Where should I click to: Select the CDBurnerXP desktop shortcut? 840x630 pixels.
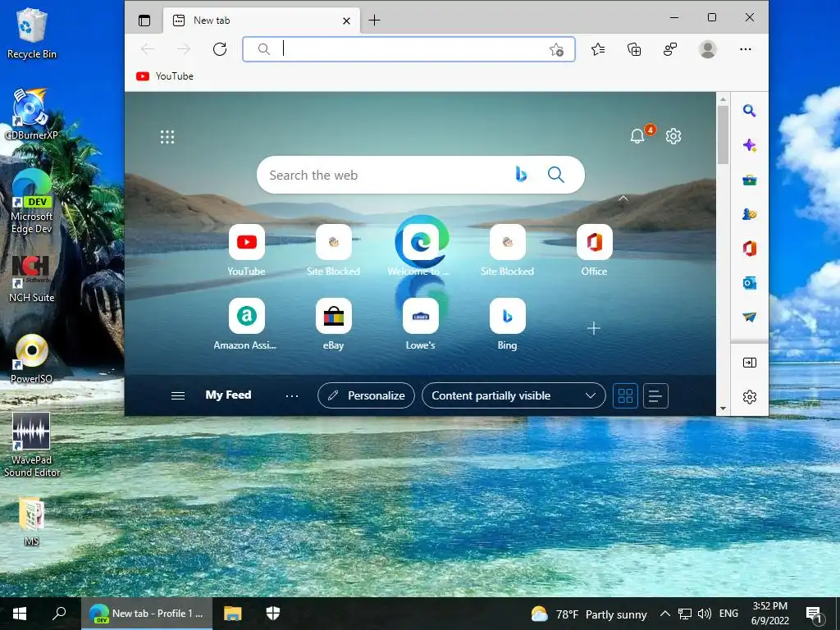(x=31, y=115)
